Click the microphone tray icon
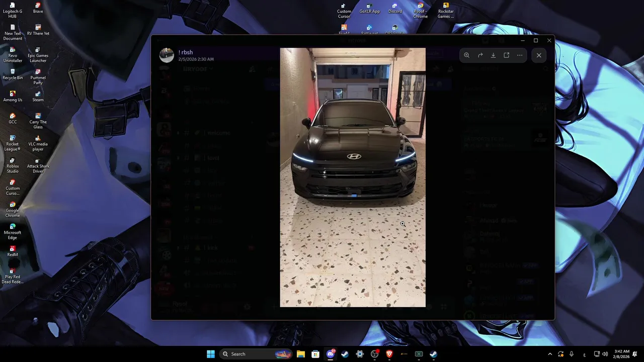Screen dimensions: 644x362 572,354
